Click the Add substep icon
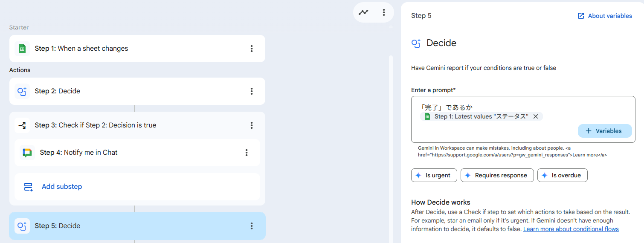 29,187
